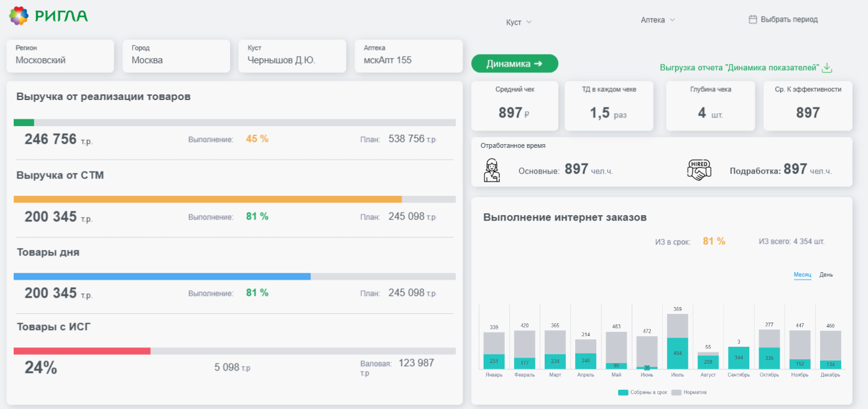The height and width of the screenshot is (409, 868).
Task: Click the green Динамика button
Action: click(515, 63)
